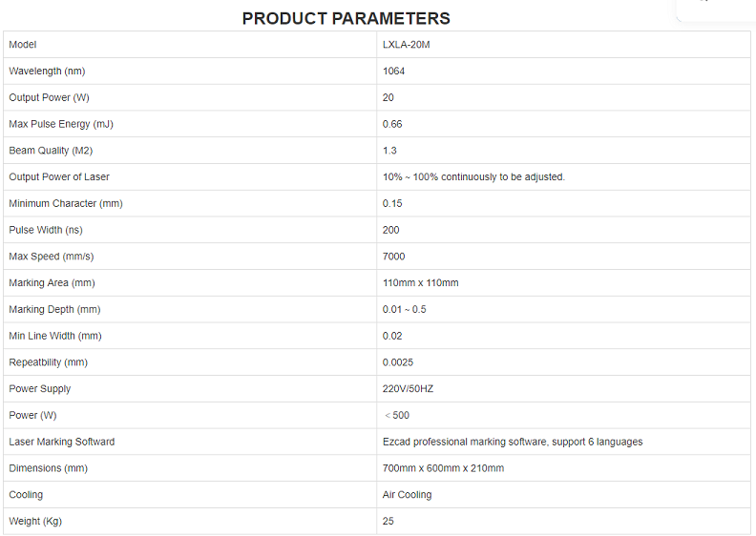This screenshot has width=756, height=536.
Task: Click the Output Power (W) label
Action: pyautogui.click(x=49, y=97)
